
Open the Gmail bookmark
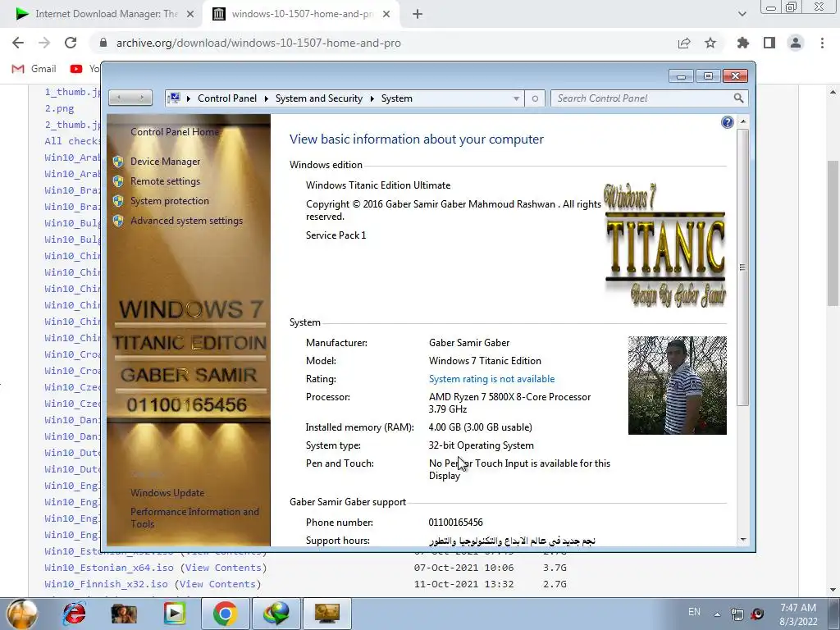[34, 69]
